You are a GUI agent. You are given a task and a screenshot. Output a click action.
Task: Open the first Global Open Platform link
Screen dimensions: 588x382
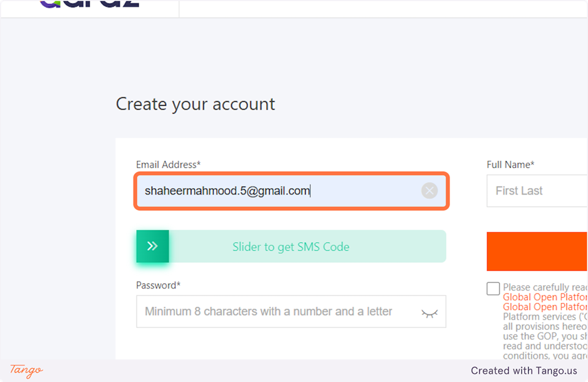pyautogui.click(x=545, y=297)
